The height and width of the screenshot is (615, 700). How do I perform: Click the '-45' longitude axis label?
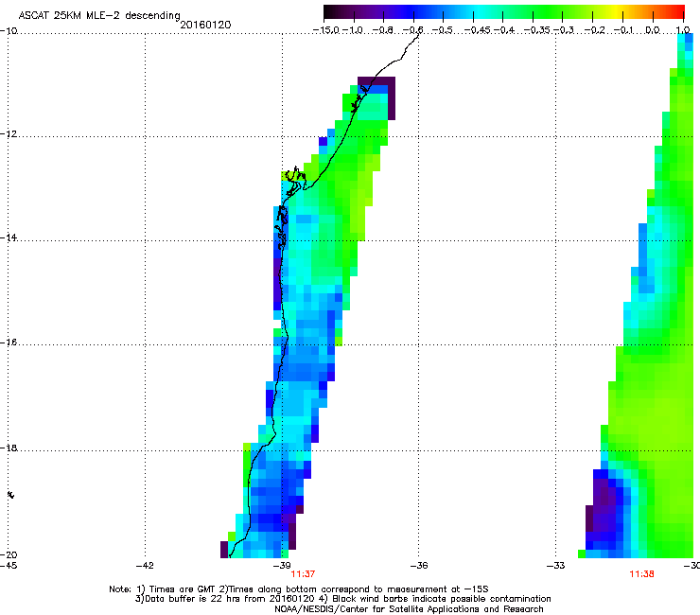9,566
